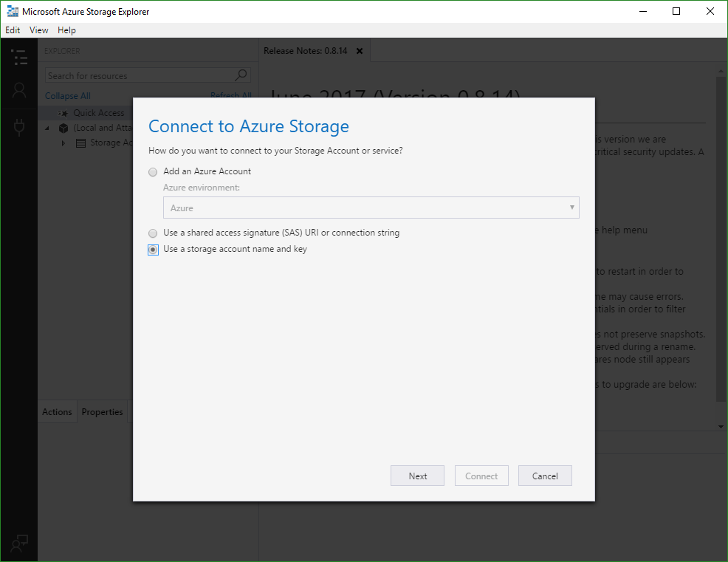Click the Quick Access star icon

(63, 113)
